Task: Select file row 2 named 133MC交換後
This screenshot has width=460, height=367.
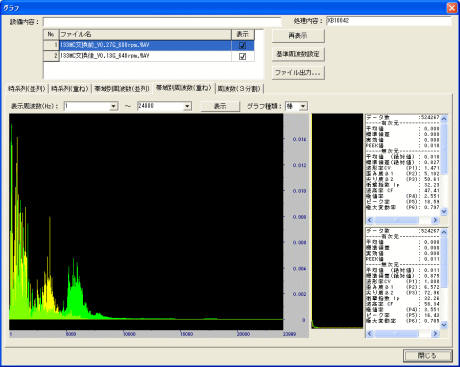Action: pyautogui.click(x=149, y=56)
